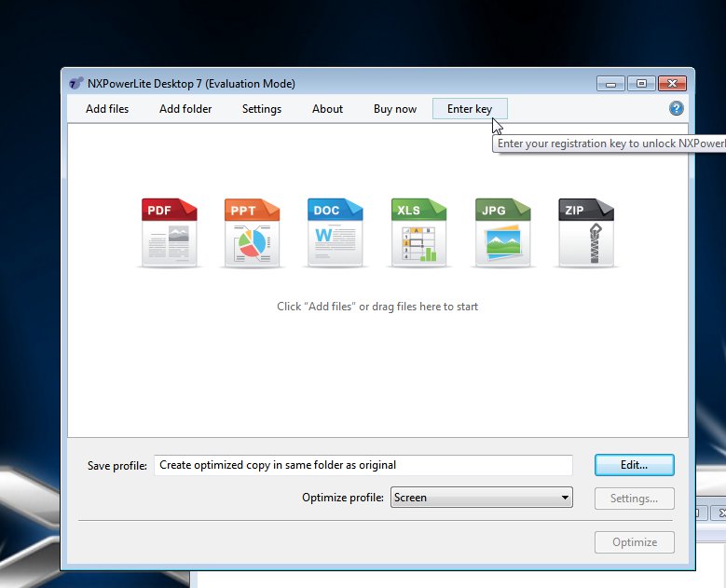Open help via the blue question mark icon
The width and height of the screenshot is (726, 588).
pyautogui.click(x=676, y=108)
